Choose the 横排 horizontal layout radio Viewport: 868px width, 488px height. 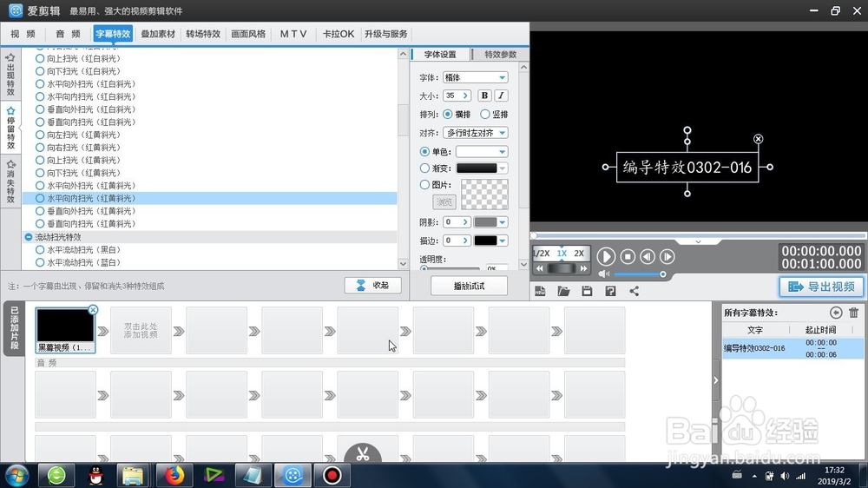(447, 114)
